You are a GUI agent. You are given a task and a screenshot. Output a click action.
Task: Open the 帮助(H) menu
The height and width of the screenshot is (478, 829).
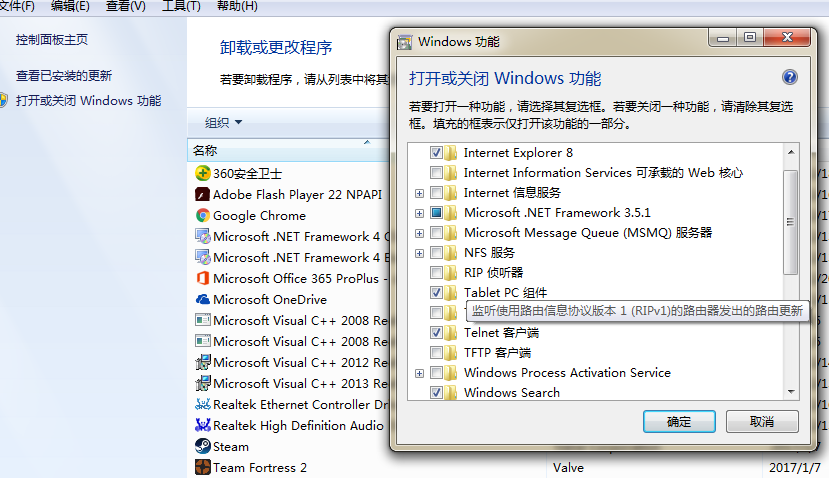(x=237, y=6)
